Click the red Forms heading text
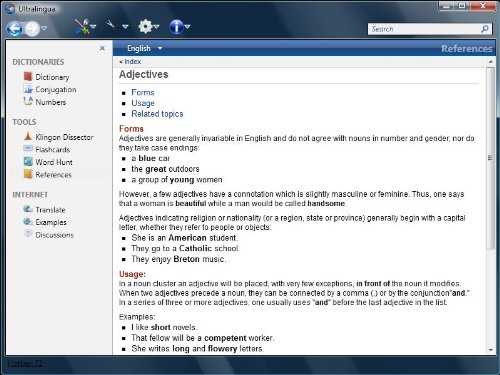The image size is (500, 375). click(x=131, y=129)
